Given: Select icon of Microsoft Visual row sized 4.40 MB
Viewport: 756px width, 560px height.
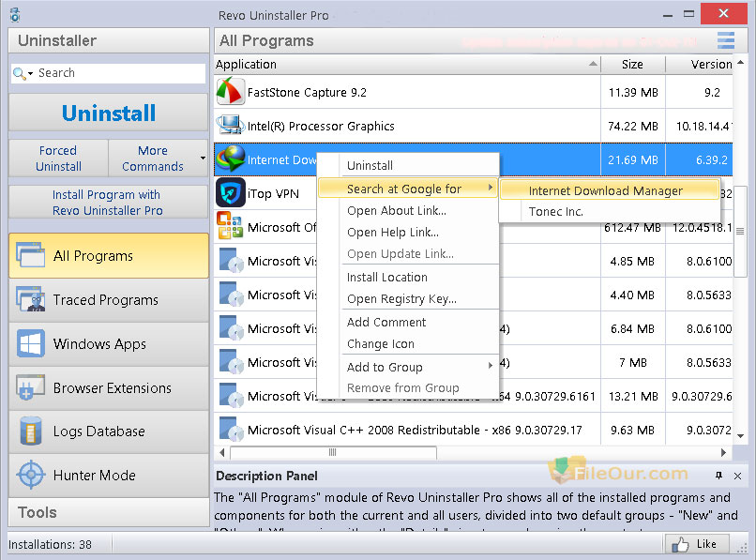Looking at the screenshot, I should (230, 294).
